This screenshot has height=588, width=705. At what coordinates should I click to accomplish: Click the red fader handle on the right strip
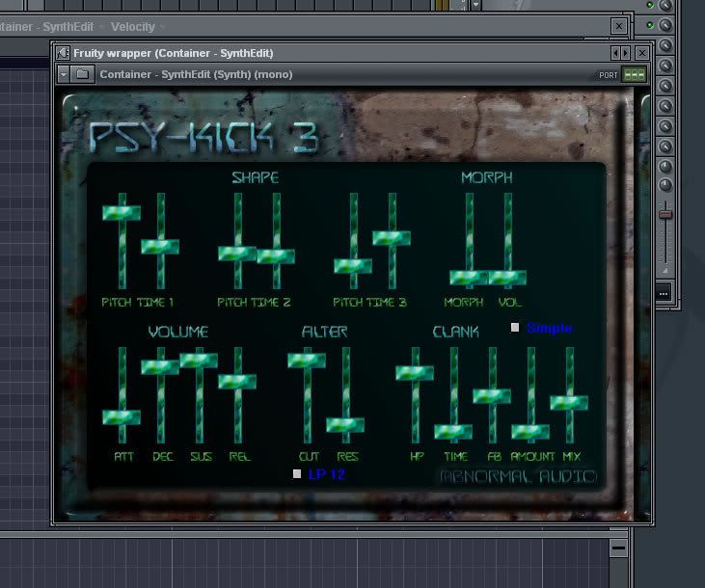point(665,215)
